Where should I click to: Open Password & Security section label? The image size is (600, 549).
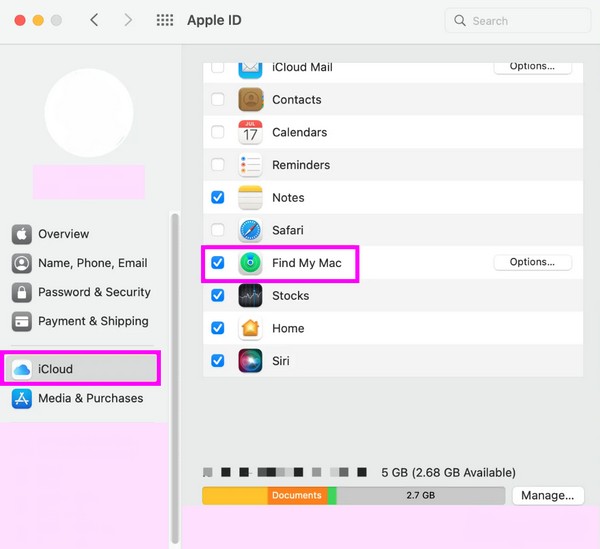coord(94,292)
